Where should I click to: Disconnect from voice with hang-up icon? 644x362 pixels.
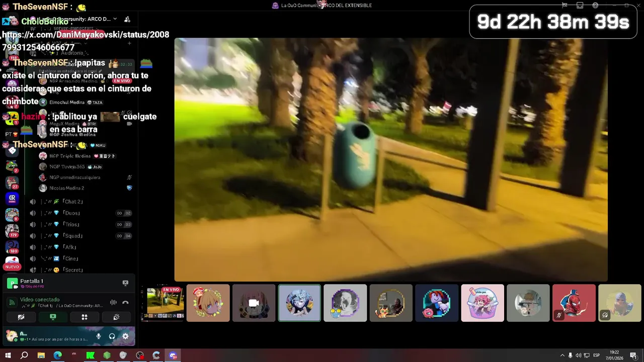click(x=125, y=303)
